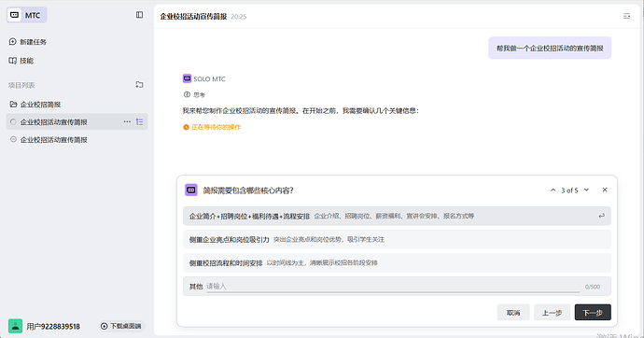This screenshot has height=338, width=644.
Task: Open more options for highlighted task
Action: [127, 121]
